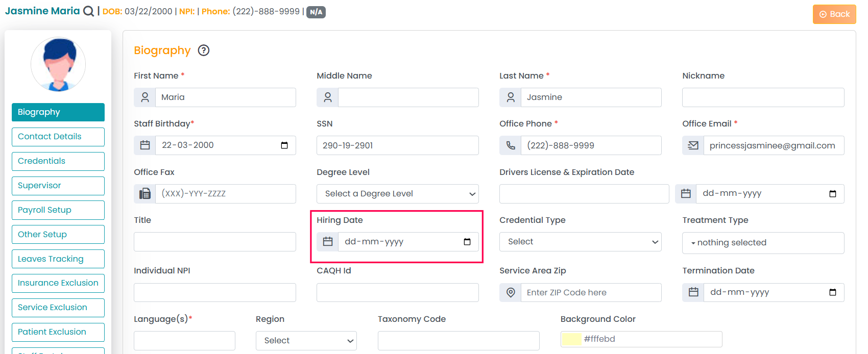This screenshot has height=354, width=868.
Task: Click the orange Back button
Action: click(x=834, y=14)
